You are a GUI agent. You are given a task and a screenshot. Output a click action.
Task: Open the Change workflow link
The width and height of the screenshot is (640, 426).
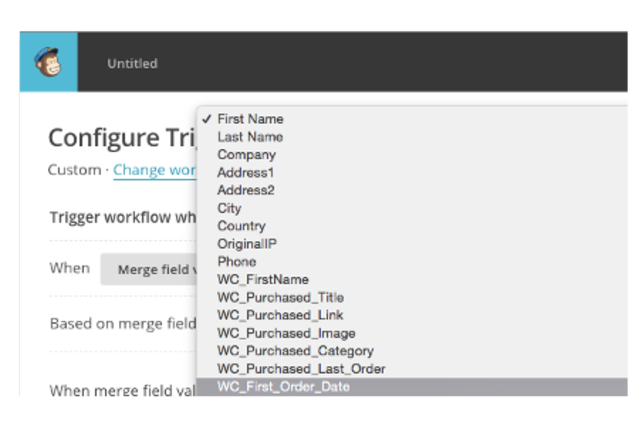(155, 170)
